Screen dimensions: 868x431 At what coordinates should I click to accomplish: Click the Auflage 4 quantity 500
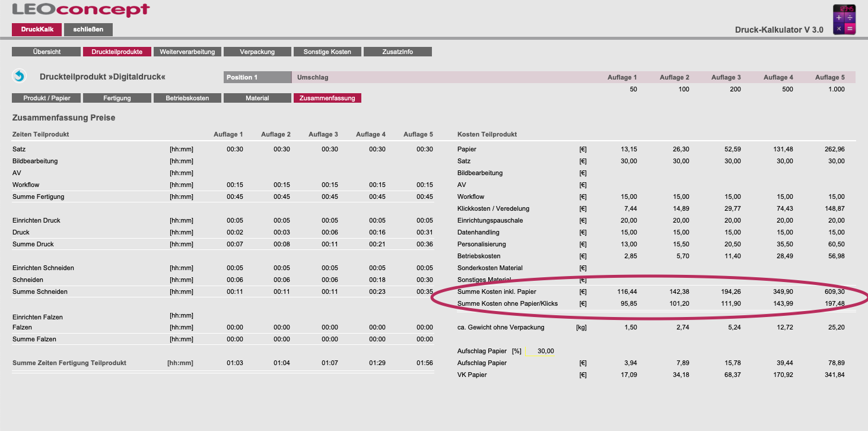click(x=787, y=89)
